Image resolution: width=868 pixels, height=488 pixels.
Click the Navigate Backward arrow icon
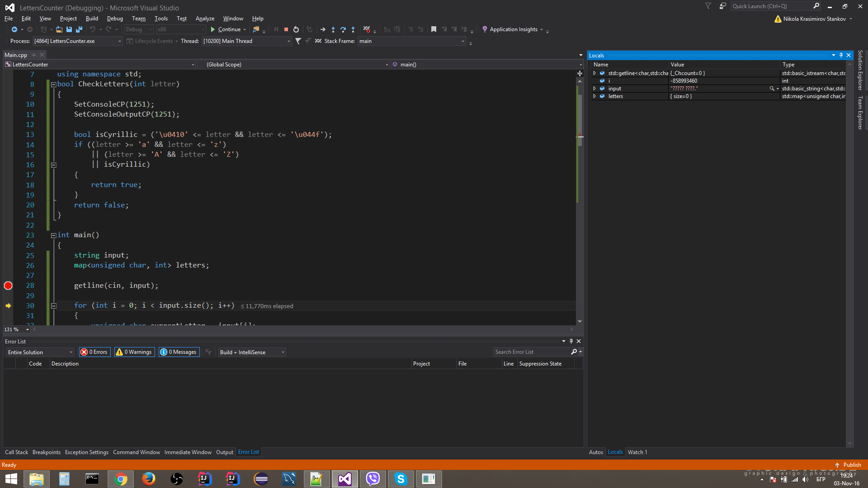[x=14, y=29]
